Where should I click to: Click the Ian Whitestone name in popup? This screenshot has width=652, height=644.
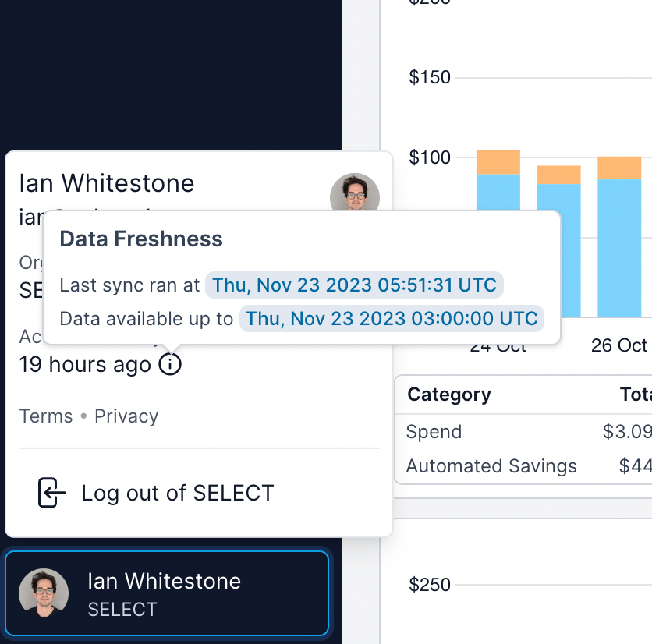pyautogui.click(x=107, y=183)
